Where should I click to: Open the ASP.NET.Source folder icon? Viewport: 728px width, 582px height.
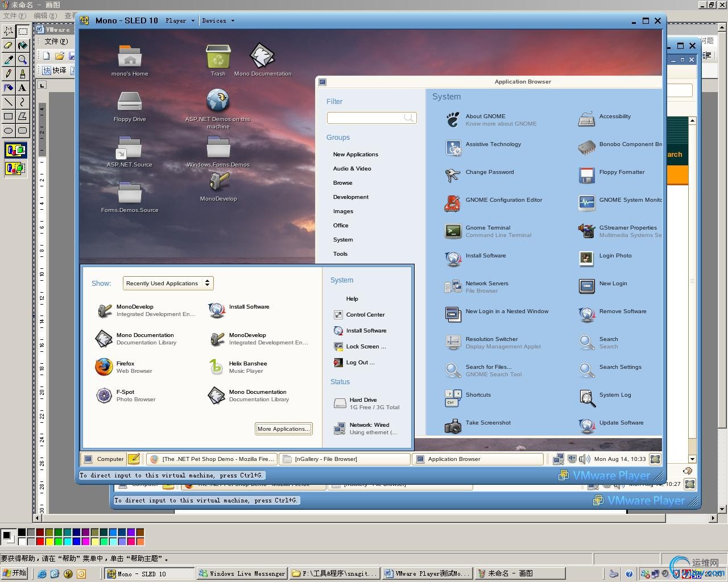click(130, 152)
